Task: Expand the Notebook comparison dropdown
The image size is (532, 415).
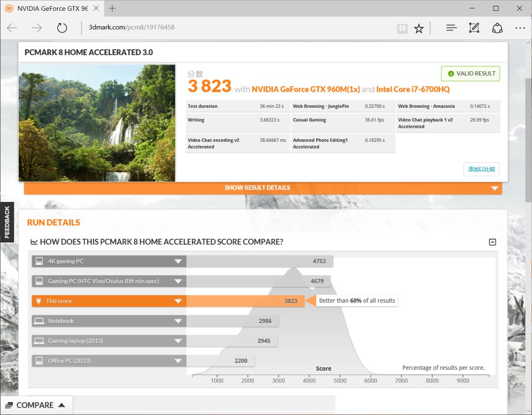Action: 178,321
